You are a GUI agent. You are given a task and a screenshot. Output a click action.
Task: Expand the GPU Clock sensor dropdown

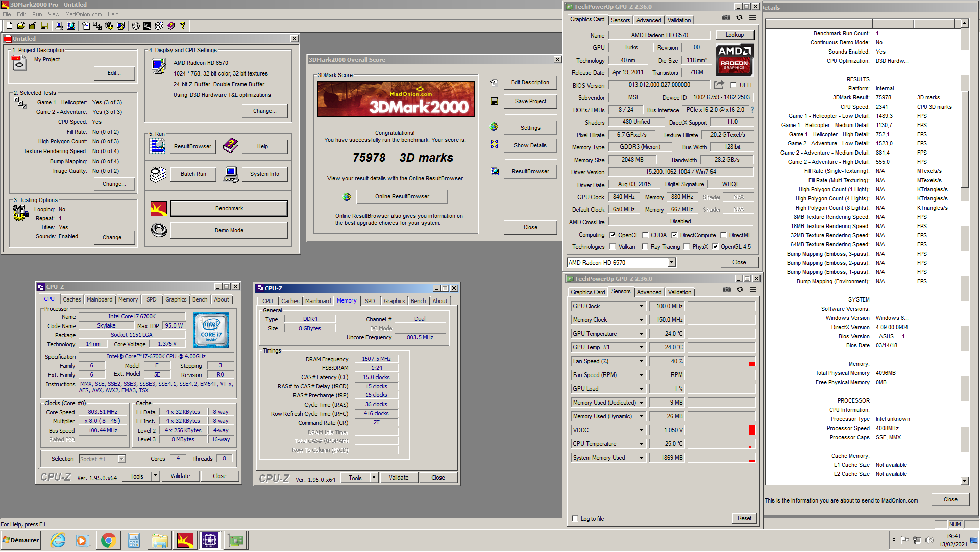pos(642,307)
